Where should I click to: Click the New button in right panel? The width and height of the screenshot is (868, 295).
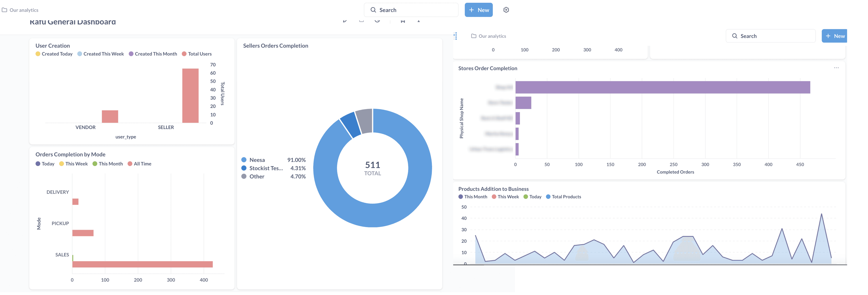834,36
